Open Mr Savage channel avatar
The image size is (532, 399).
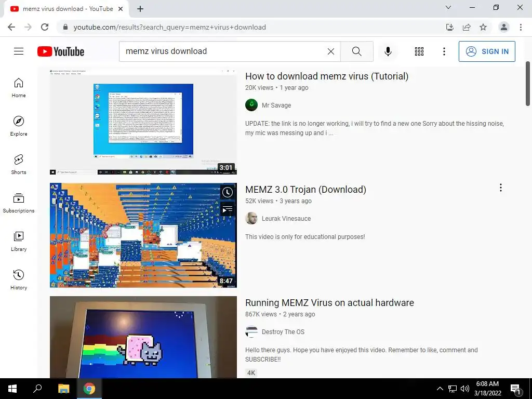click(x=251, y=105)
